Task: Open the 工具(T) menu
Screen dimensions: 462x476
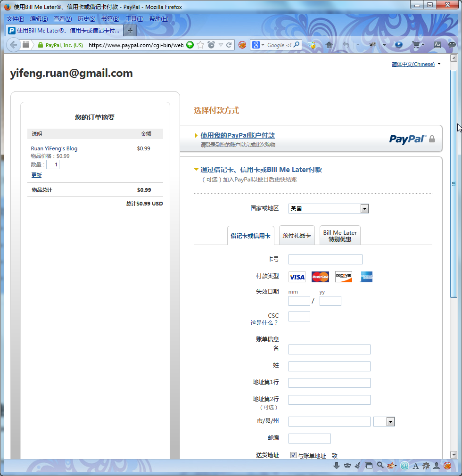Action: point(134,19)
